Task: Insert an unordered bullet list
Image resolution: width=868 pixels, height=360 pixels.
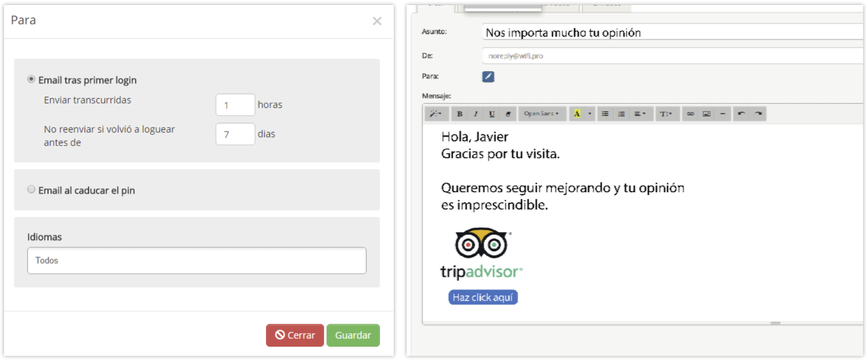Action: click(x=605, y=114)
